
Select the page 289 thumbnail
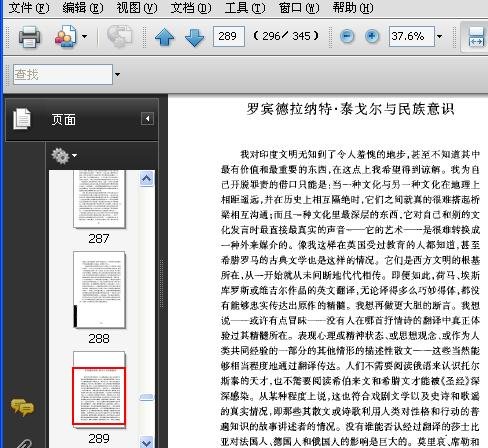(99, 389)
